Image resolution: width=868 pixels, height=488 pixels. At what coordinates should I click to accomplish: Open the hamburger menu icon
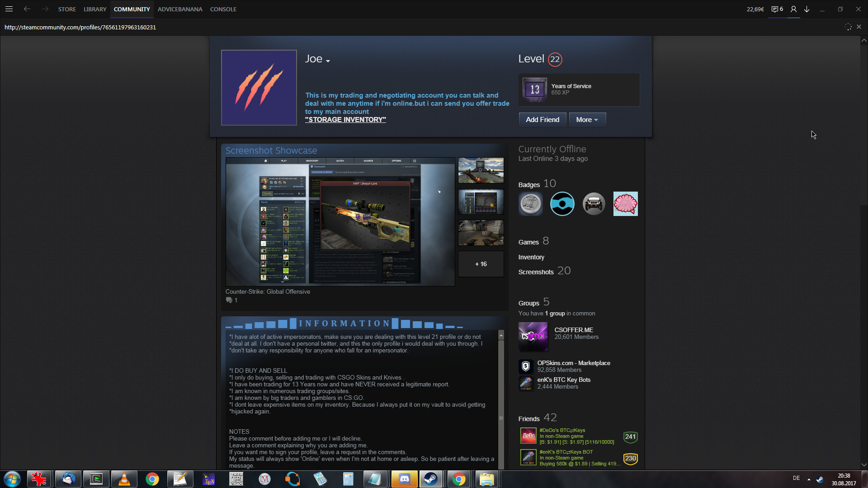click(9, 9)
